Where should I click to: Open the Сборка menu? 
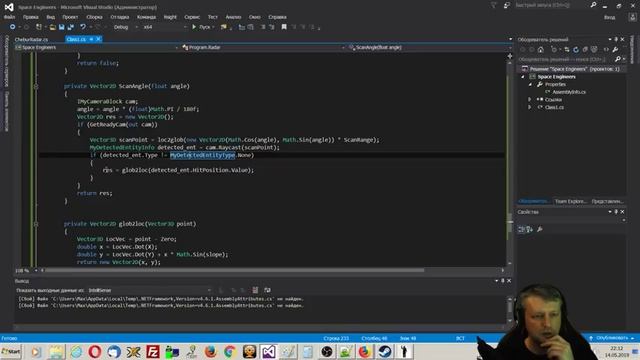click(x=94, y=17)
